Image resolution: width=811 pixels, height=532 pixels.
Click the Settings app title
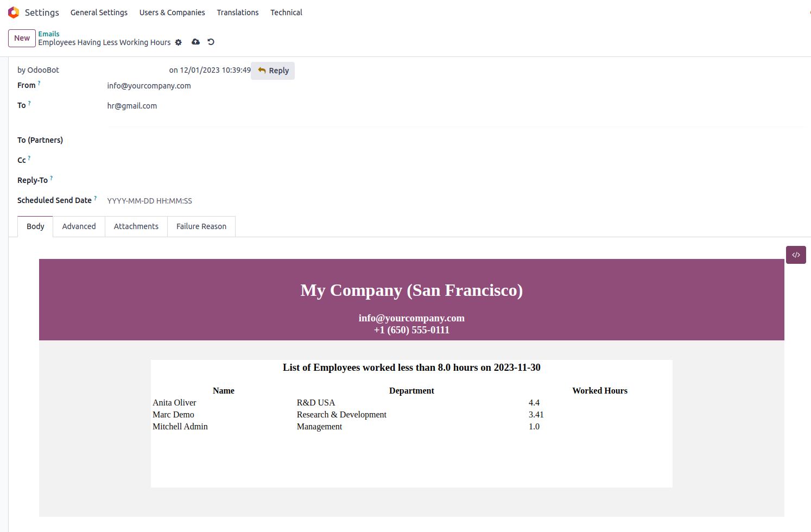click(x=42, y=12)
